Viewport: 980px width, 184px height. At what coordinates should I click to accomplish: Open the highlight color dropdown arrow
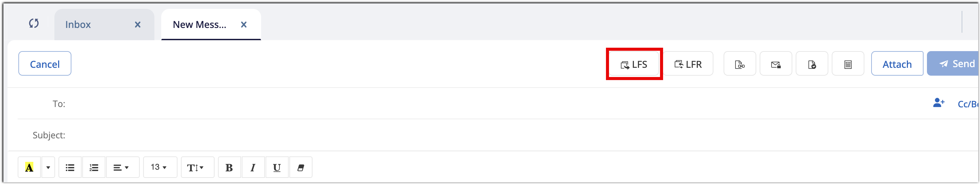(48, 168)
